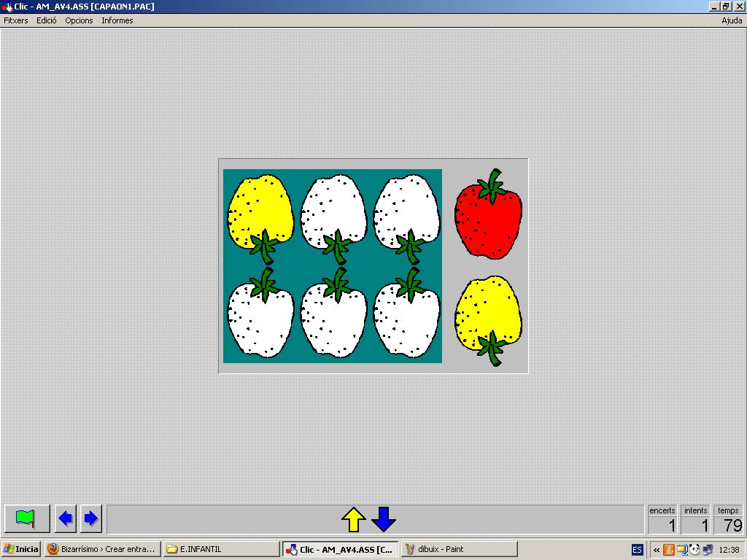Open Panda antivirus from the system tray
This screenshot has height=560, width=747.
(x=694, y=549)
